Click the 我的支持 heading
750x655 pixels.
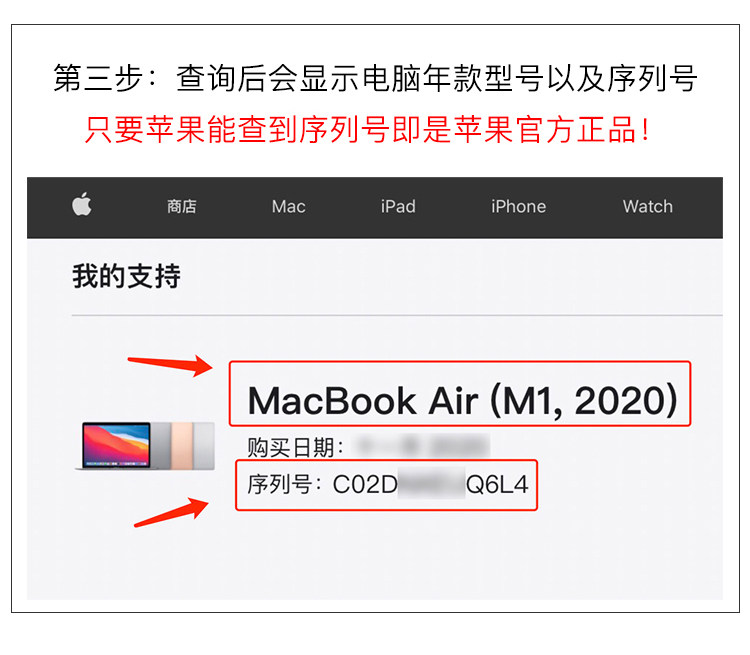(x=126, y=276)
